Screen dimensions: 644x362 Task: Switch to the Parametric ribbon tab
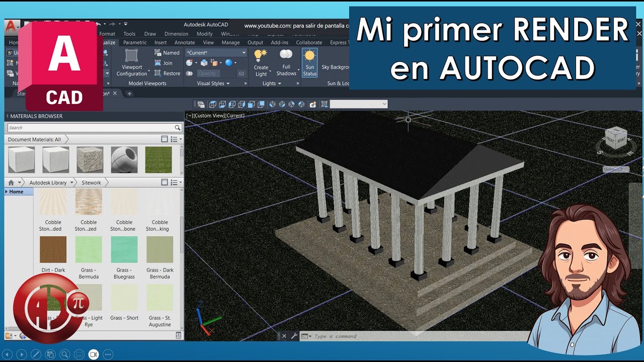pos(135,43)
